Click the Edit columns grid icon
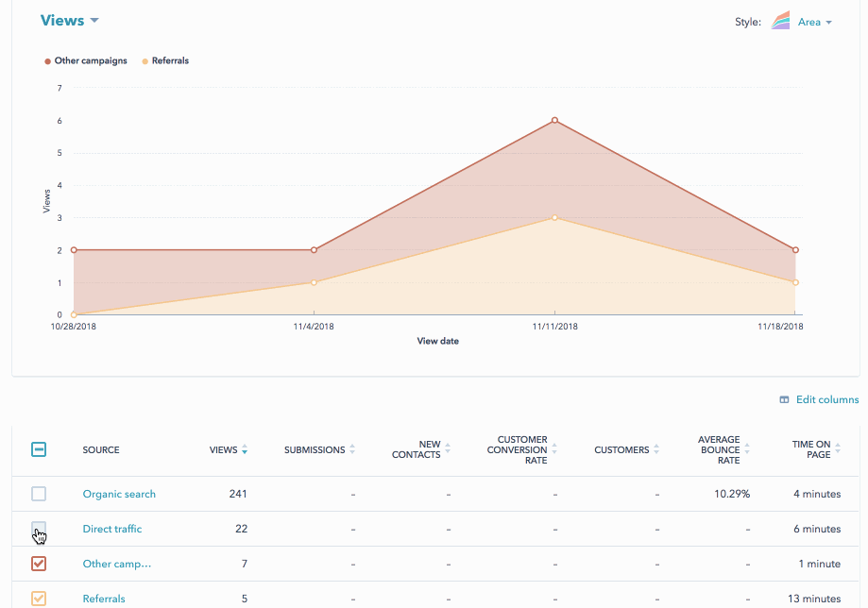 [782, 399]
